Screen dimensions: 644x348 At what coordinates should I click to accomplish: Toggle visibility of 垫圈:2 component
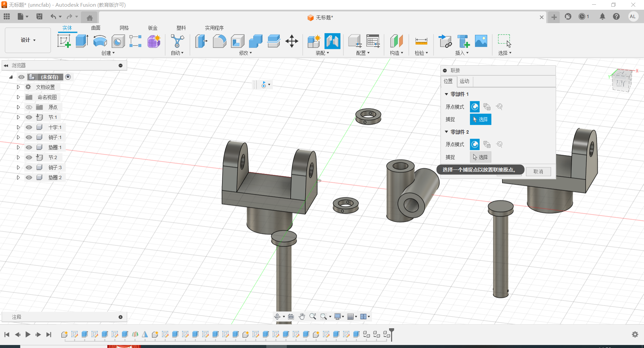coord(29,178)
